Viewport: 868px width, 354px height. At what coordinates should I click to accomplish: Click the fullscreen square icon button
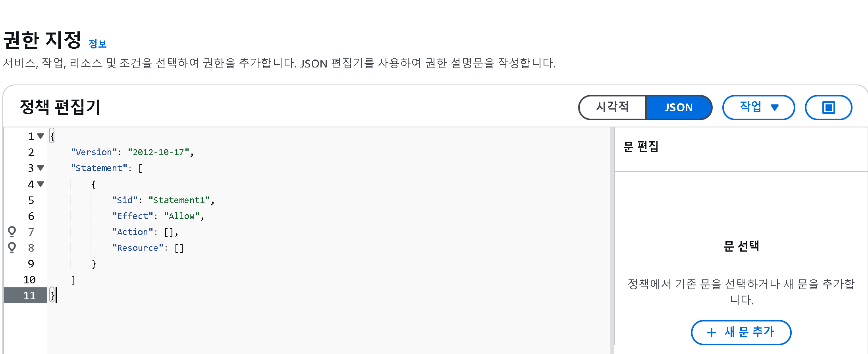tap(828, 108)
